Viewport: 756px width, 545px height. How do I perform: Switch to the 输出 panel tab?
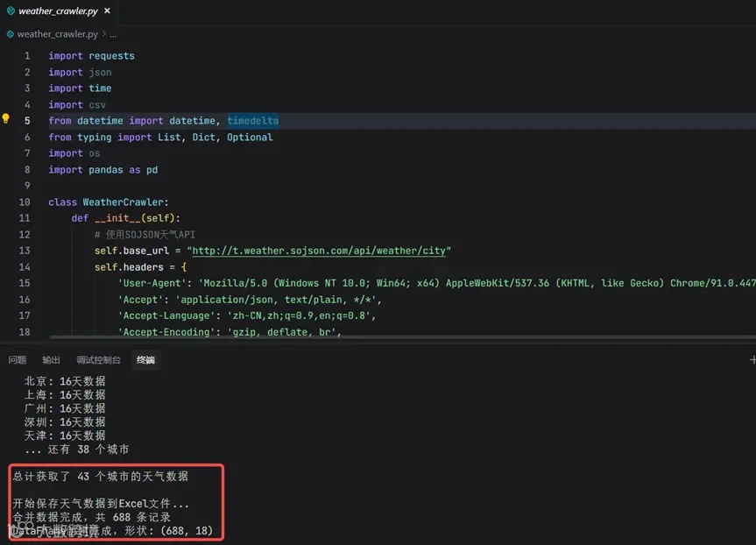point(51,360)
